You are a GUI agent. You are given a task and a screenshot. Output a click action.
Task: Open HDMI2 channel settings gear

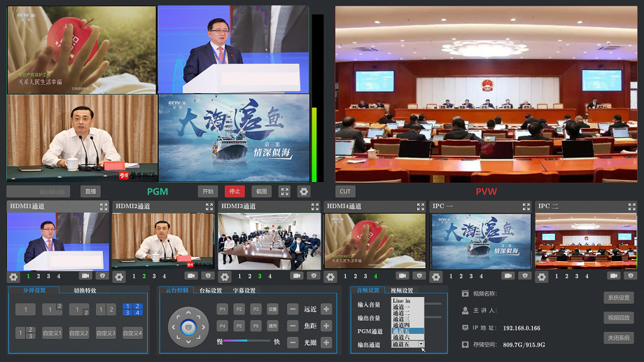[x=119, y=277]
